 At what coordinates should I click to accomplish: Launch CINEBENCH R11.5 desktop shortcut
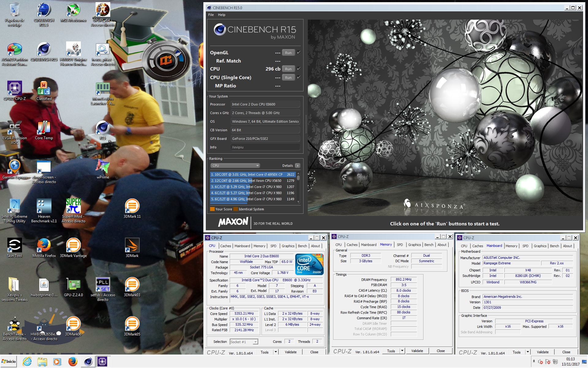pos(44,15)
